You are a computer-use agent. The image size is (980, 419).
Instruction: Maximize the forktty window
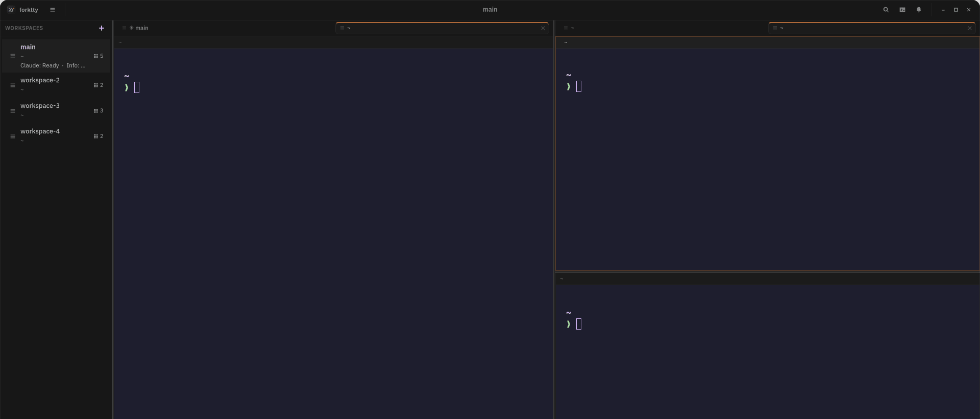pyautogui.click(x=956, y=10)
